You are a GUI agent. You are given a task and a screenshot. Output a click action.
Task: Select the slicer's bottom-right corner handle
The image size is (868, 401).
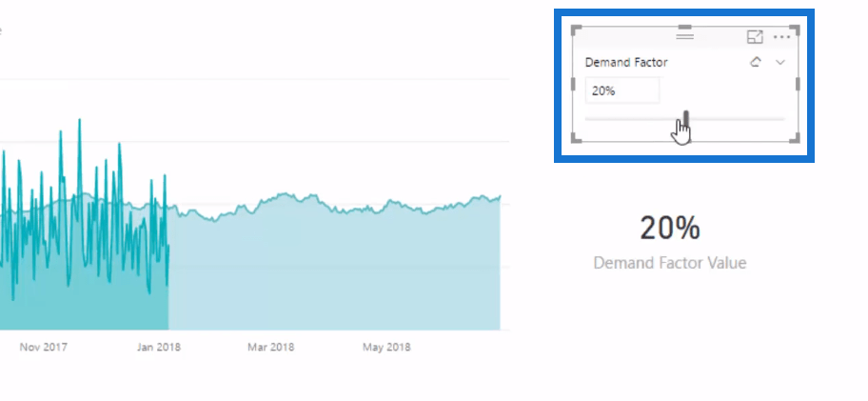coord(795,137)
